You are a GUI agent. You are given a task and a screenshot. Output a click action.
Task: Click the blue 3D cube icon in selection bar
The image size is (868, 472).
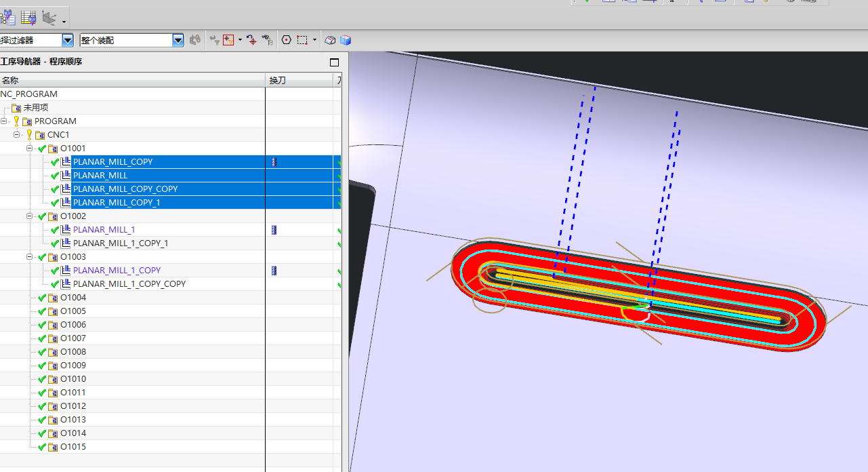coord(346,40)
